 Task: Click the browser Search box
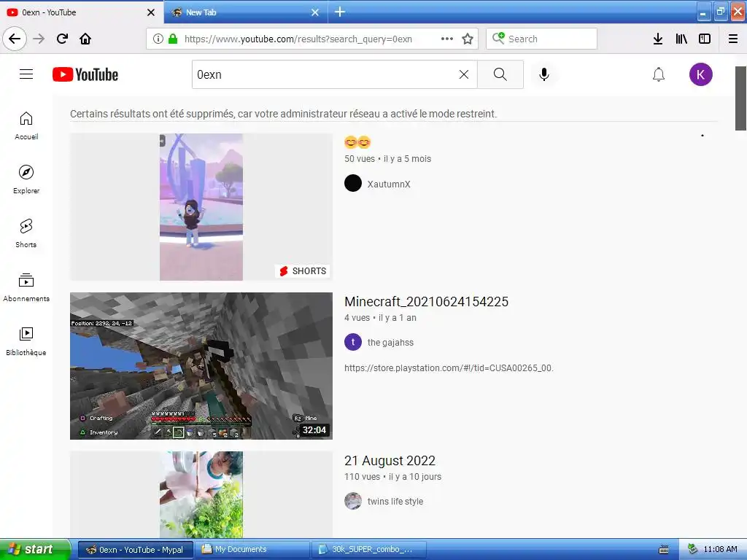pyautogui.click(x=541, y=39)
